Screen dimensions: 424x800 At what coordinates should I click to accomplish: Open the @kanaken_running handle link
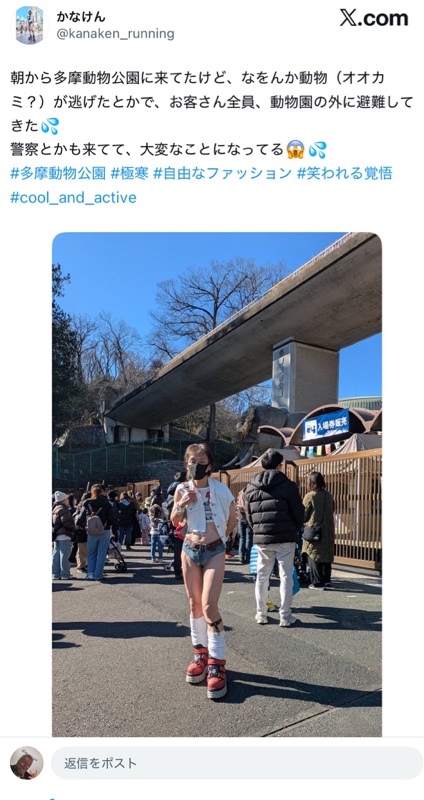click(115, 34)
